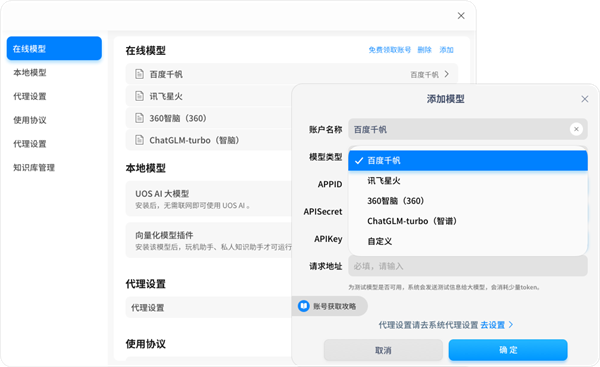The image size is (600, 367).
Task: Select 自定义 option in model type dropdown
Action: click(468, 241)
